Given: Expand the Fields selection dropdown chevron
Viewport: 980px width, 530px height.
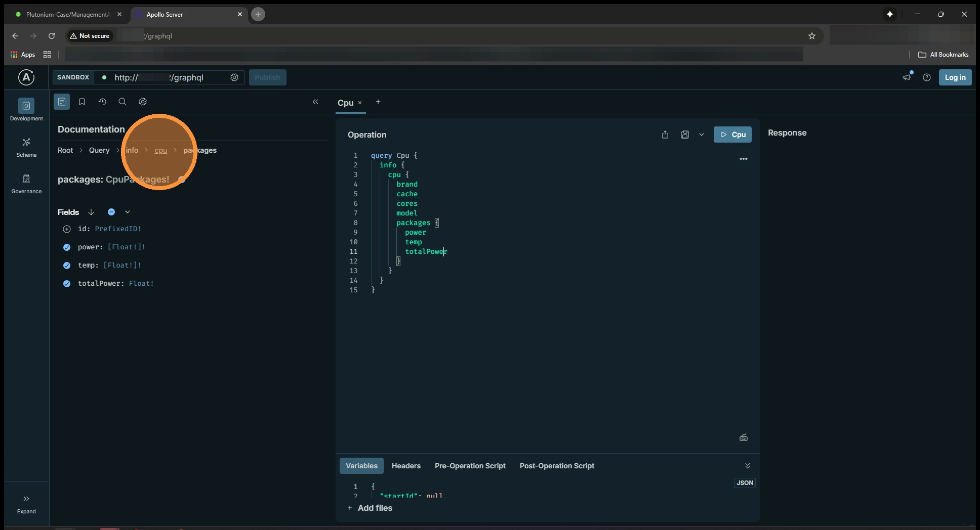Looking at the screenshot, I should [128, 212].
